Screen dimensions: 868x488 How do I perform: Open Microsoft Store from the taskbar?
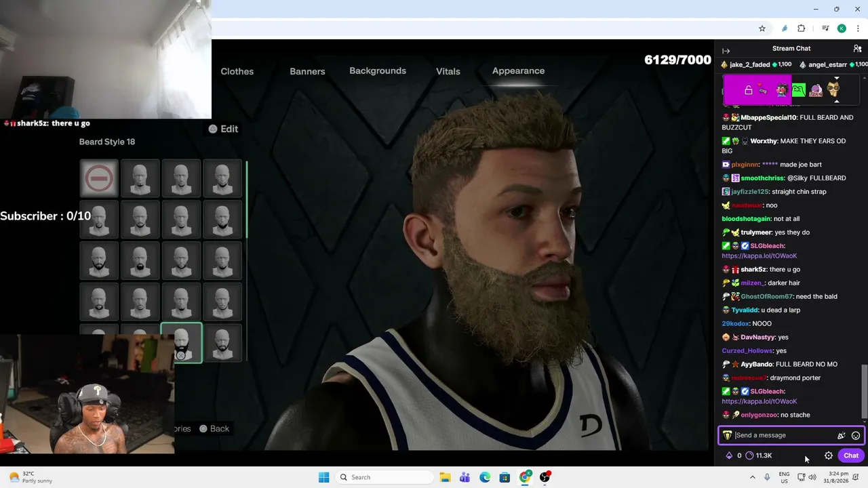505,477
